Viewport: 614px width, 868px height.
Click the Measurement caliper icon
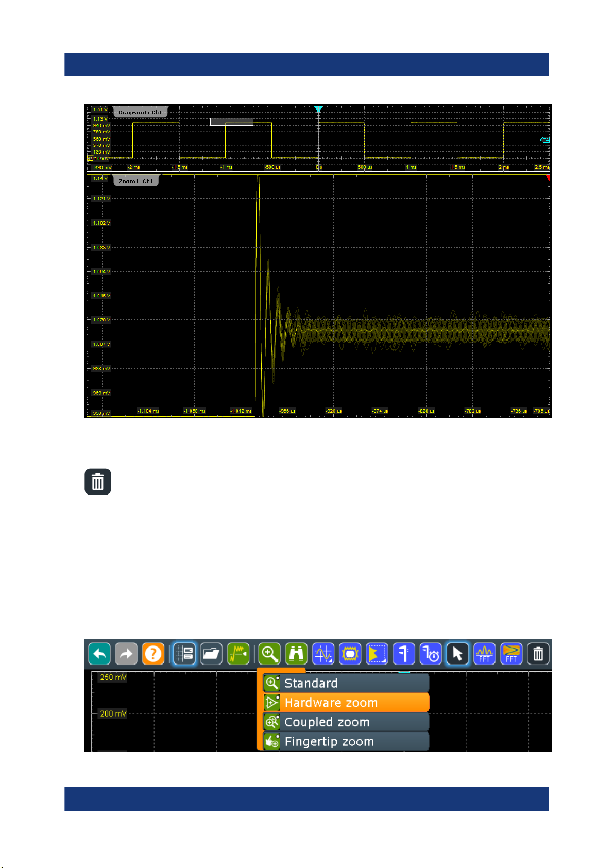[404, 654]
